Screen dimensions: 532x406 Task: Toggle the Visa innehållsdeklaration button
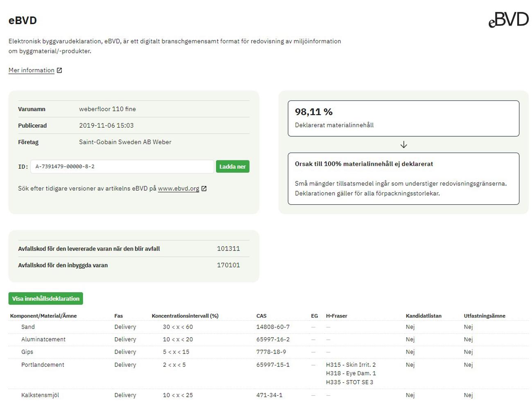46,299
